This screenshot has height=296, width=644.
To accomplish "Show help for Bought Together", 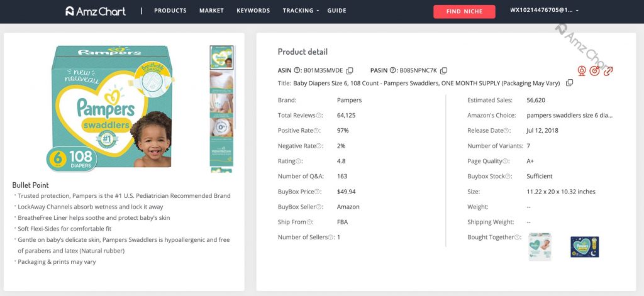I will (x=518, y=238).
